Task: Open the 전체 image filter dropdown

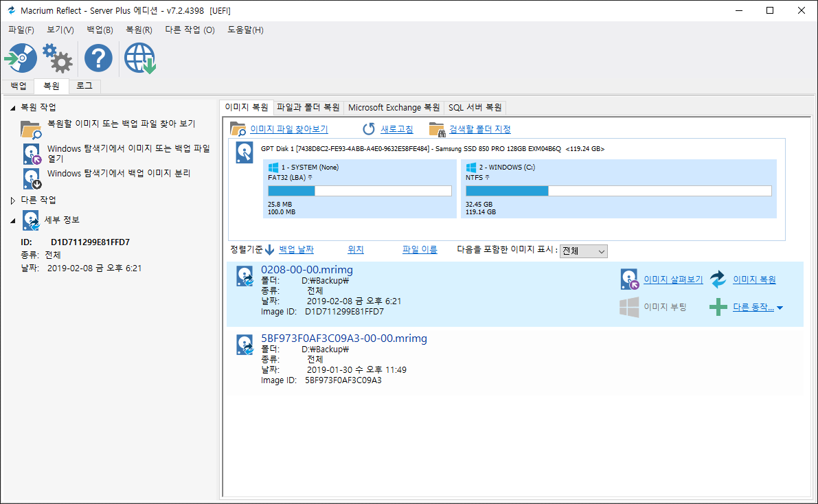Action: click(584, 251)
